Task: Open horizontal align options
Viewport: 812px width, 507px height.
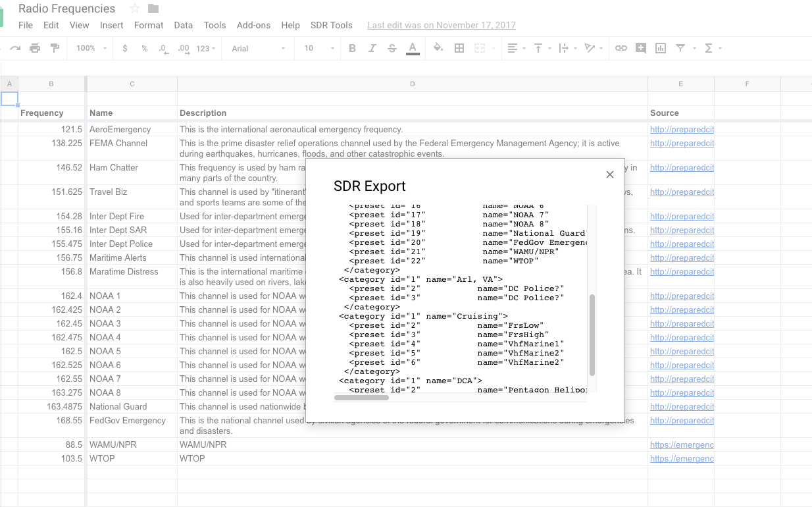Action: tap(517, 48)
